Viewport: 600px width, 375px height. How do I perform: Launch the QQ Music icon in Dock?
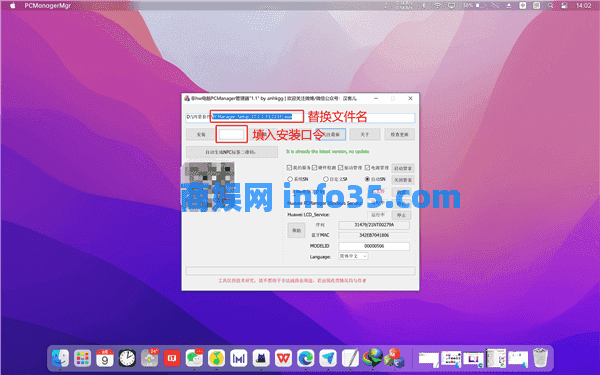click(217, 359)
